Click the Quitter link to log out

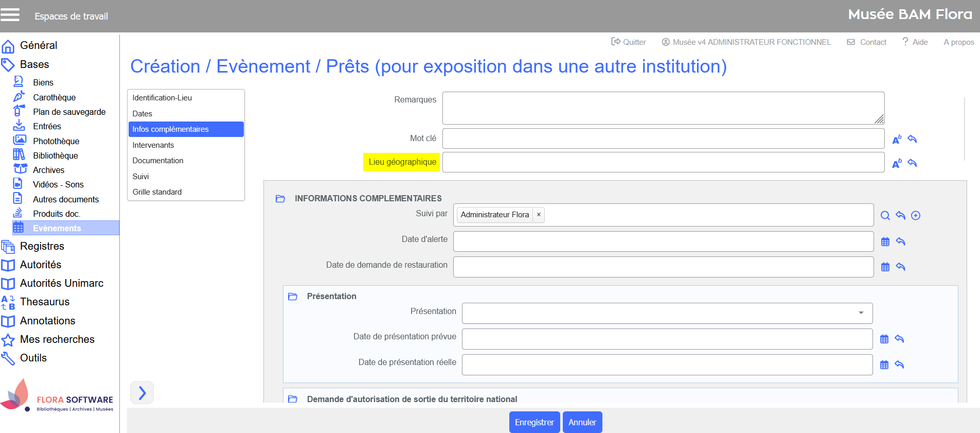628,42
